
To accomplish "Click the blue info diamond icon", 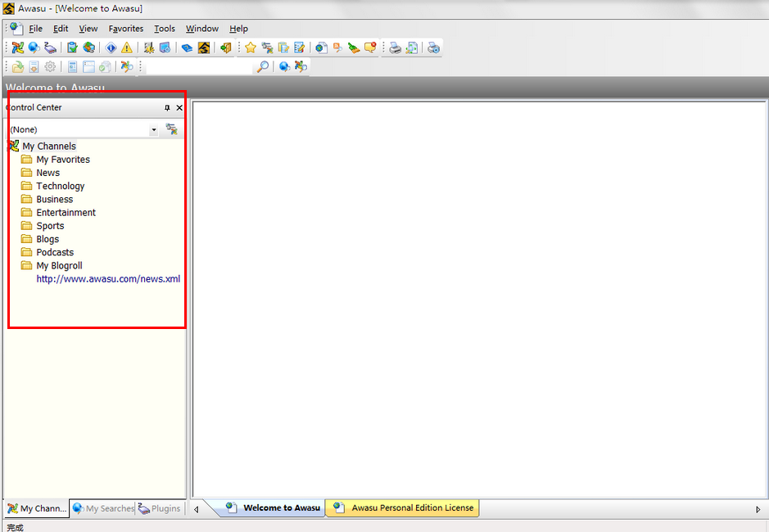I will click(x=111, y=48).
